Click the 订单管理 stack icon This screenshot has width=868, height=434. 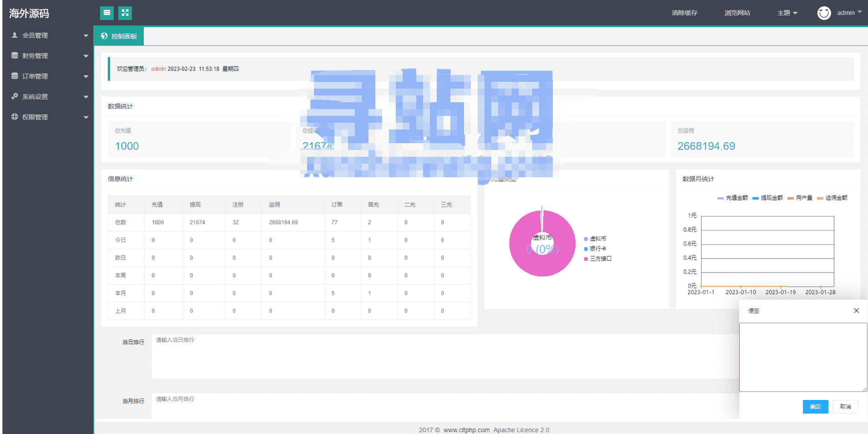point(15,76)
